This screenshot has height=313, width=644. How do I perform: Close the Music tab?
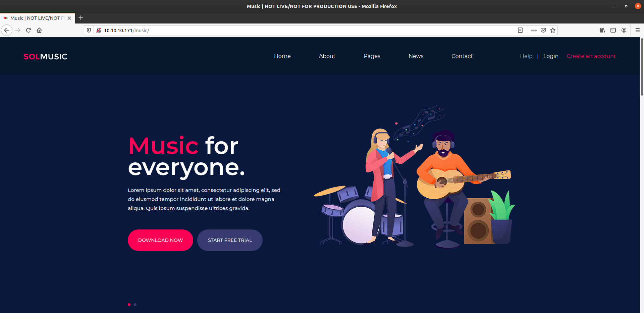point(69,18)
